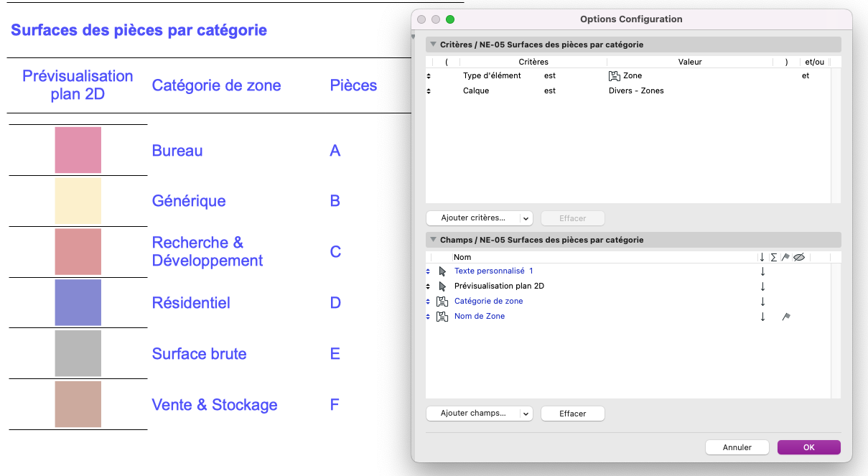
Task: Open the Ajouter critères dropdown arrow
Action: (526, 218)
